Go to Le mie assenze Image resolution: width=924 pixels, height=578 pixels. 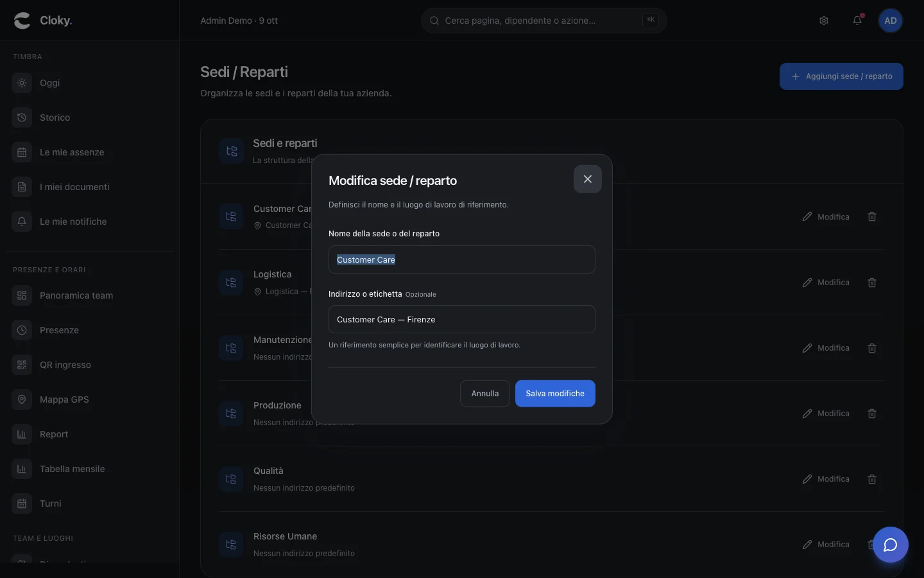pyautogui.click(x=89, y=152)
